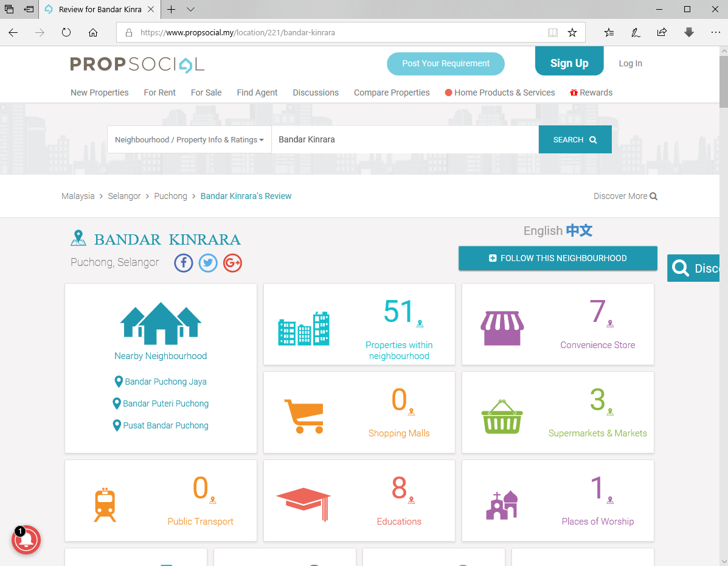
Task: Click the map pin beside Bandar Kinrara
Action: [x=78, y=238]
